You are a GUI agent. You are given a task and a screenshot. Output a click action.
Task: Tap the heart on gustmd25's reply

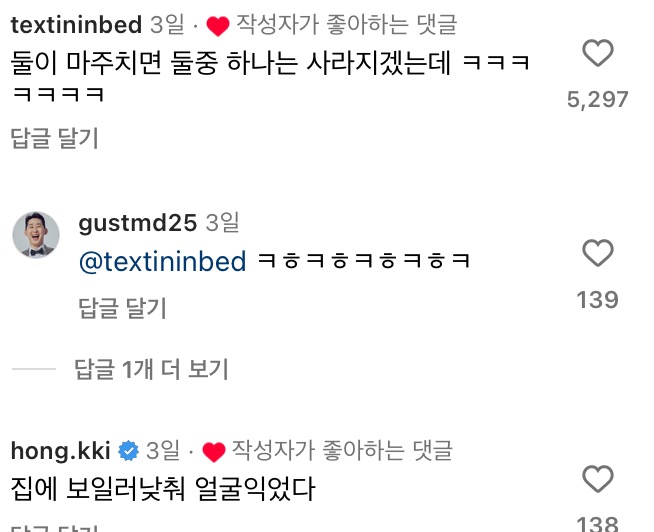(597, 253)
